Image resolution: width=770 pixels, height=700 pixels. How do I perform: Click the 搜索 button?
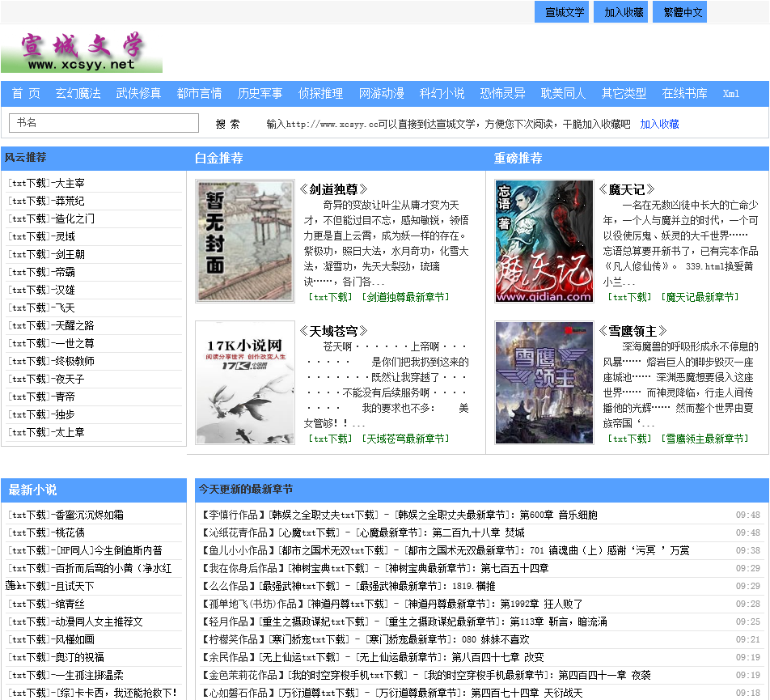click(228, 124)
